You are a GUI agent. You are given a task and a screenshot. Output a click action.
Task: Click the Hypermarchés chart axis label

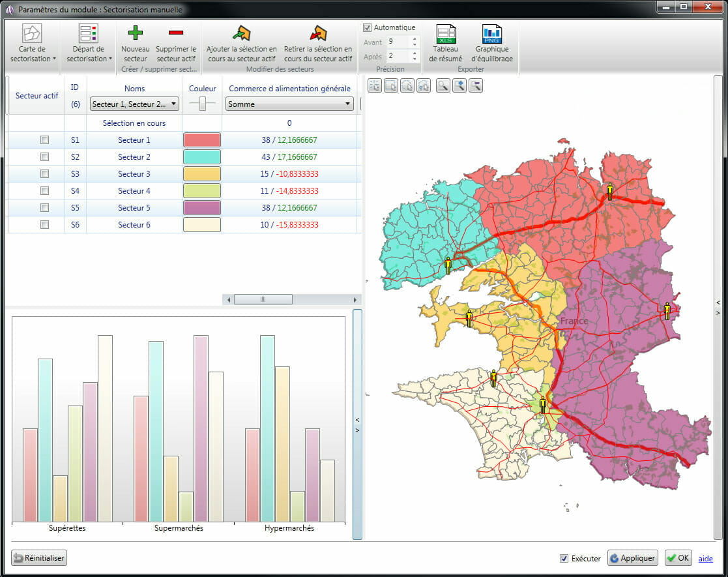[289, 528]
